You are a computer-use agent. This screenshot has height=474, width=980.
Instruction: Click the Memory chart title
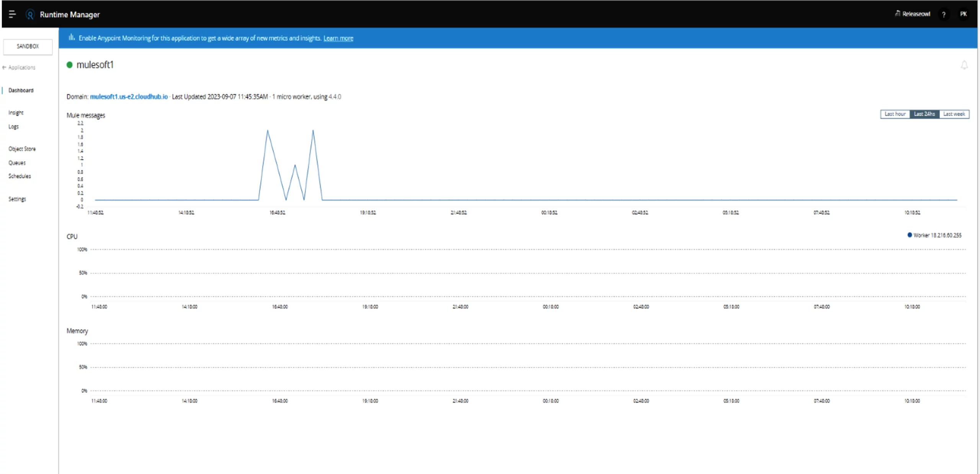coord(77,331)
